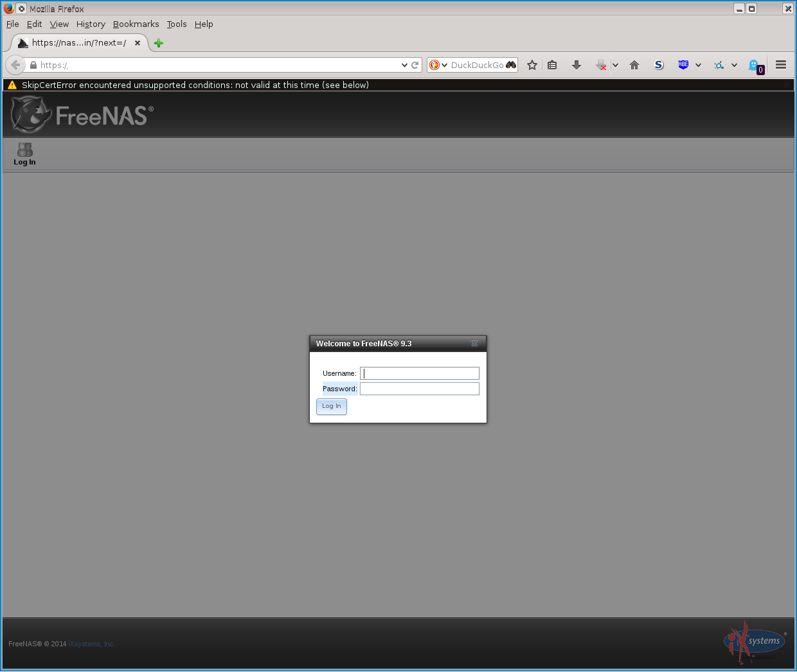The height and width of the screenshot is (672, 797).
Task: Open the File menu
Action: (x=13, y=24)
